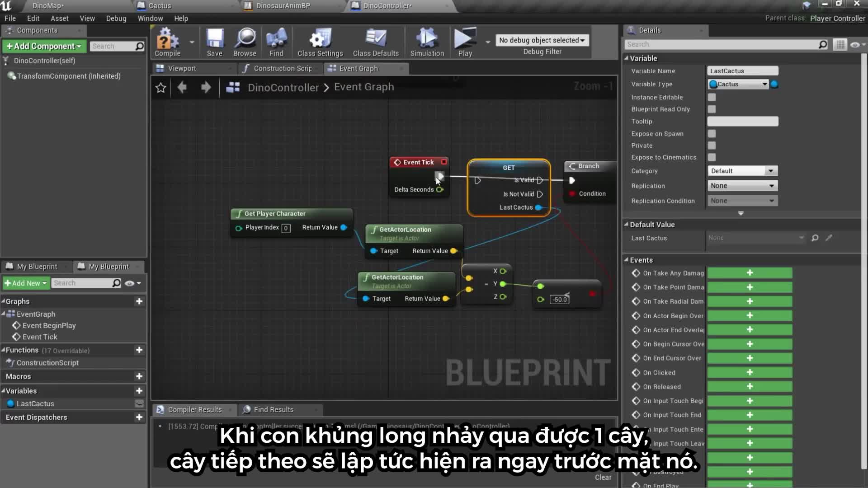Collapse the Default Value section

point(626,225)
